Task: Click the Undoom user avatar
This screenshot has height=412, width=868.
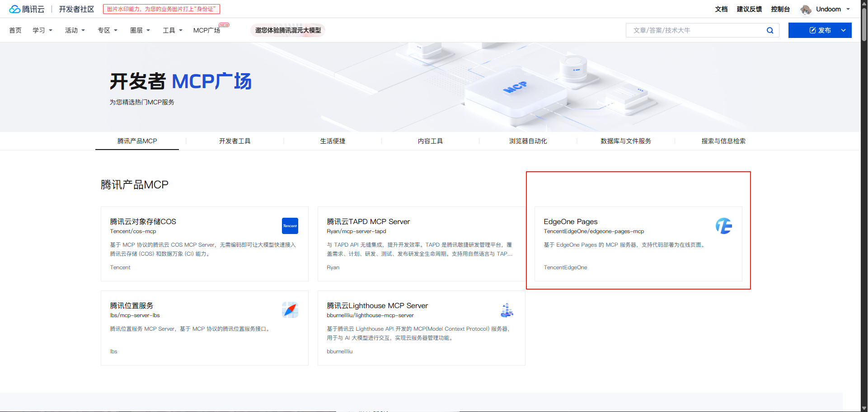Action: pyautogui.click(x=806, y=9)
